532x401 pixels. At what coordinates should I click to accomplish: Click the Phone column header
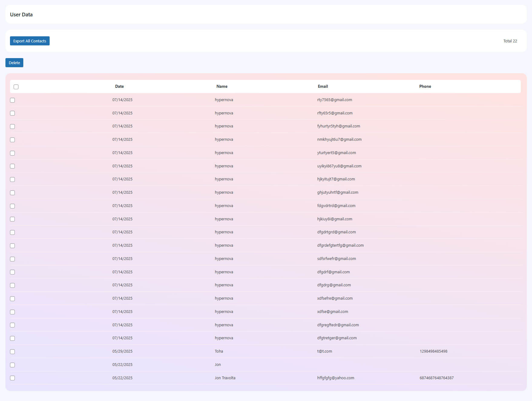coord(425,86)
